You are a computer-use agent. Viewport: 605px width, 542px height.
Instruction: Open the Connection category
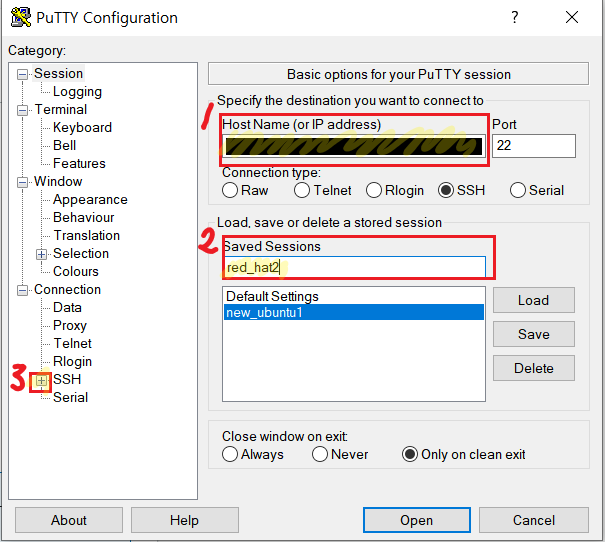67,289
